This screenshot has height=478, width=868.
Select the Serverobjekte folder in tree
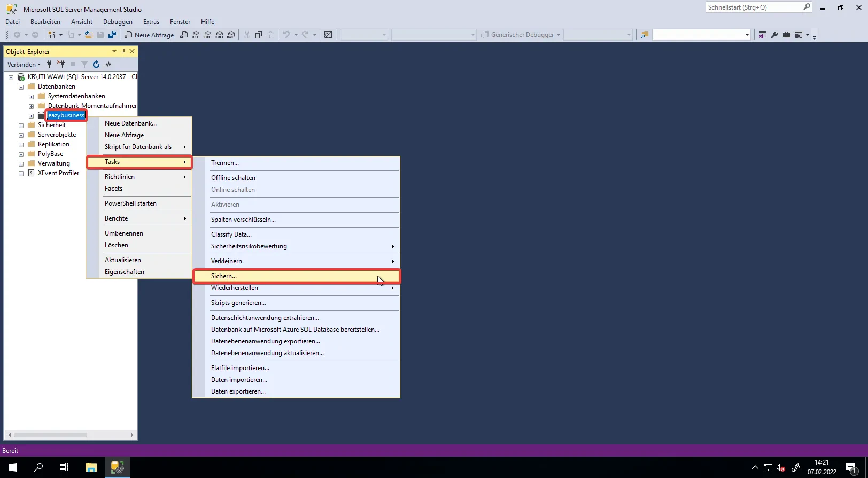pos(57,135)
